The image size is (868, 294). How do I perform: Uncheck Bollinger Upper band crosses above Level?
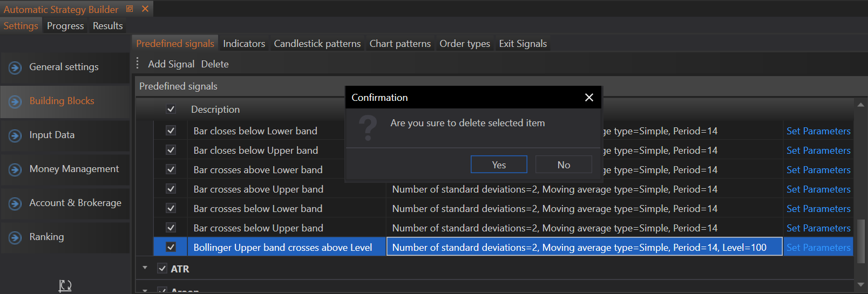click(171, 247)
